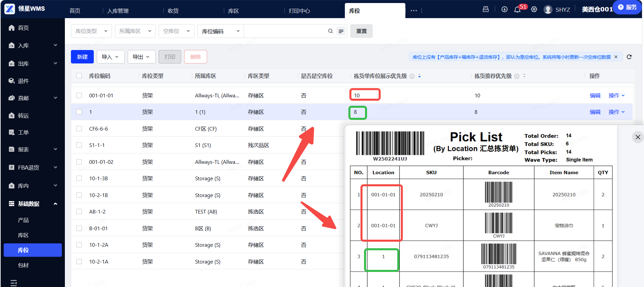Open the 导入 import dropdown
Screen dimensions: 644x287
click(111, 57)
